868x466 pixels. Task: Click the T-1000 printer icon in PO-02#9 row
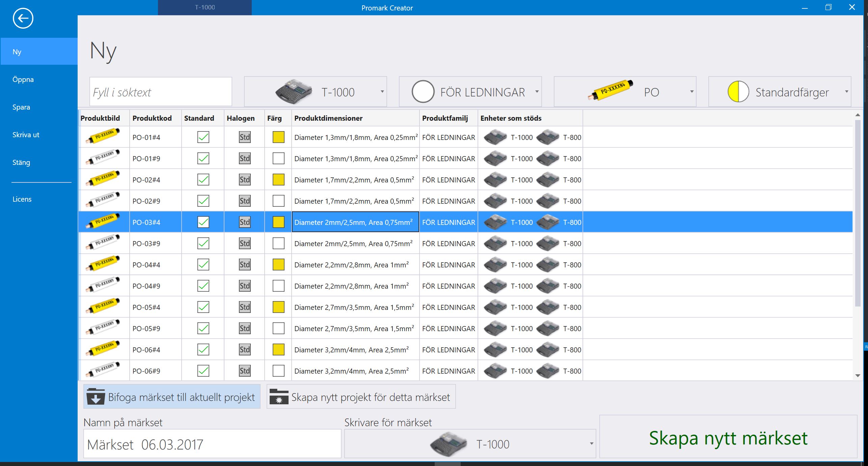[x=495, y=201]
